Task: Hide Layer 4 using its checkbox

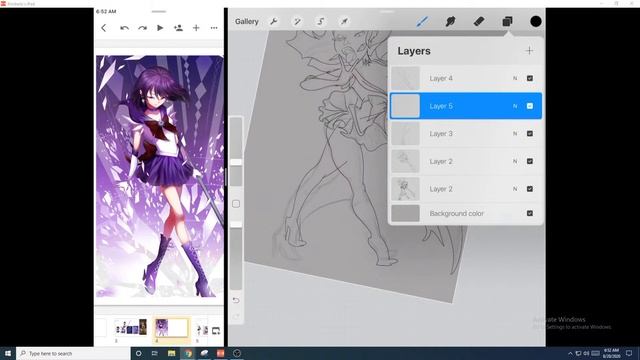Action: pos(530,78)
